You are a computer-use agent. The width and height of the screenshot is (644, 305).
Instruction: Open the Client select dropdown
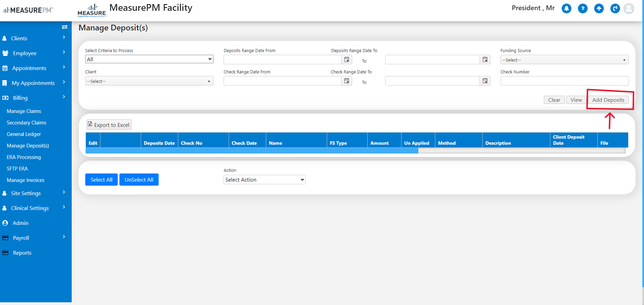[x=149, y=81]
